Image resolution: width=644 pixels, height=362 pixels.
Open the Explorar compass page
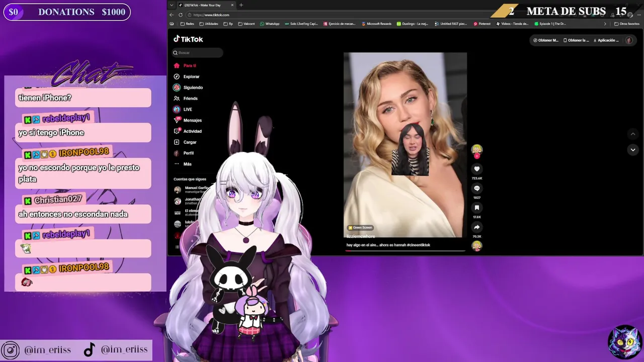[187, 76]
